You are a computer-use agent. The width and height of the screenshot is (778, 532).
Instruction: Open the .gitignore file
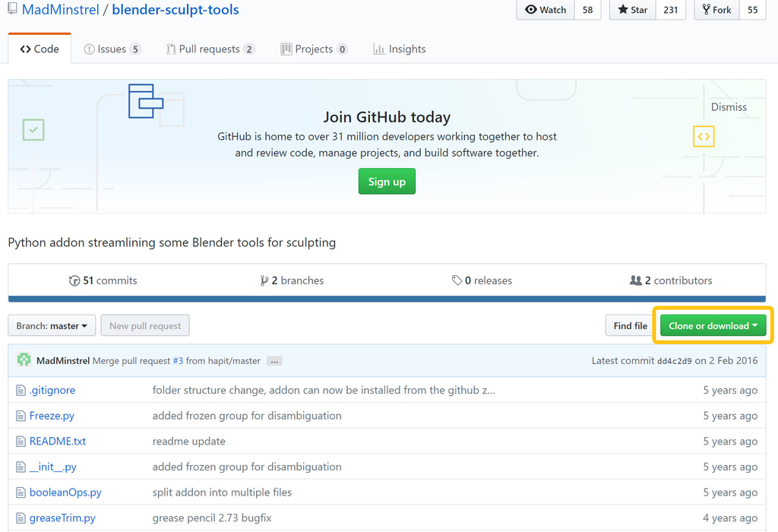coord(52,390)
